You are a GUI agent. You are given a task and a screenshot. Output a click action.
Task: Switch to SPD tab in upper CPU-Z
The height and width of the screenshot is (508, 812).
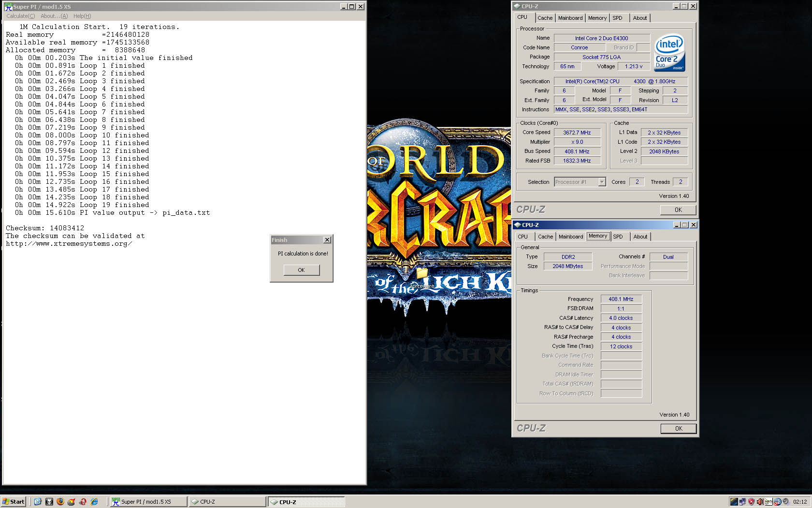618,18
